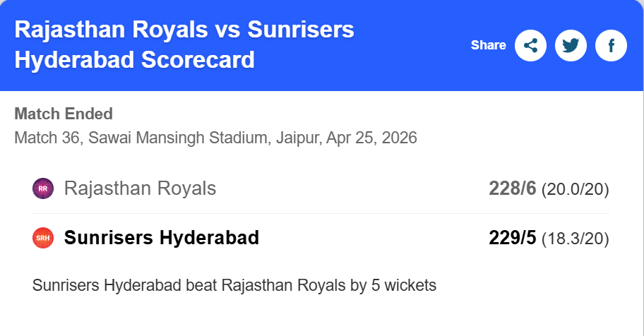Image resolution: width=644 pixels, height=336 pixels.
Task: Share the scorecard on Facebook
Action: pos(611,46)
